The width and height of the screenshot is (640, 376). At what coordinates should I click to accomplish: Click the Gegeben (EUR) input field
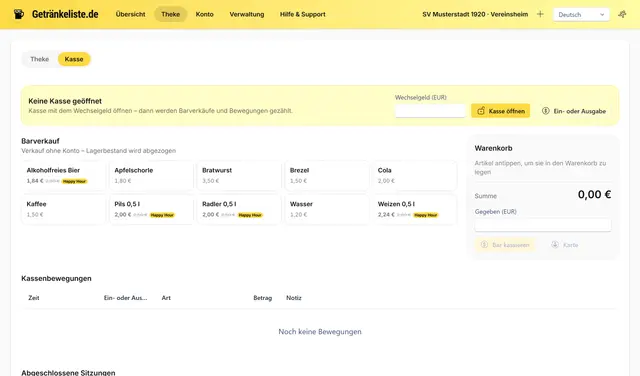543,225
